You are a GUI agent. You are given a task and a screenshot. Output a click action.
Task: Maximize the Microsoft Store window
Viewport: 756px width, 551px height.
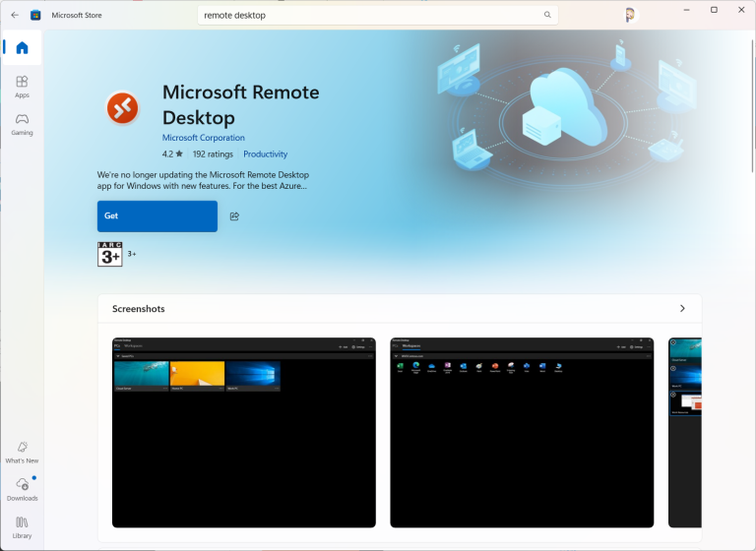[714, 10]
